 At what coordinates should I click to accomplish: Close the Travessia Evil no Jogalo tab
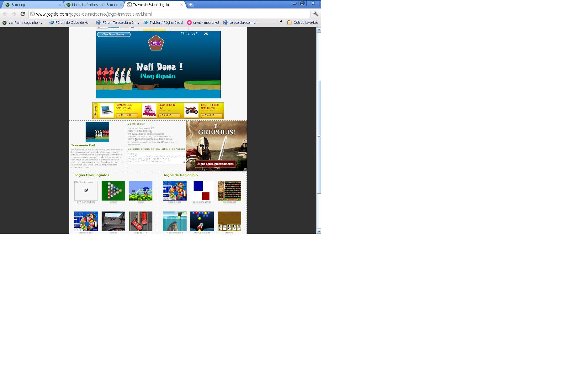click(x=181, y=5)
